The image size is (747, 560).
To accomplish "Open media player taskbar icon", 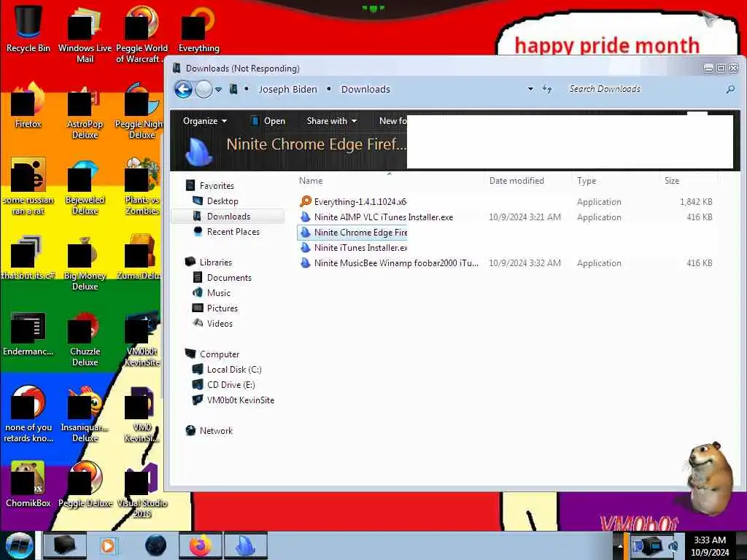I will pos(108,545).
